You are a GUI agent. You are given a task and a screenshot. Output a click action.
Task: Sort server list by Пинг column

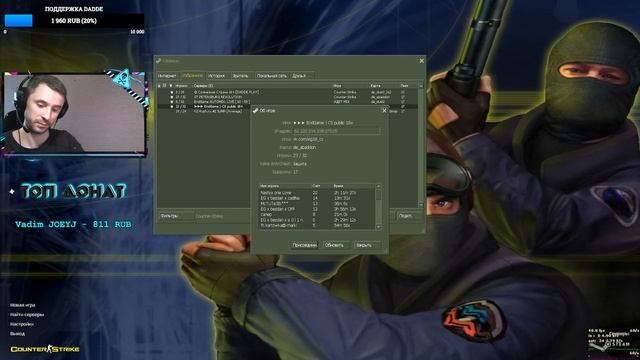(x=408, y=86)
